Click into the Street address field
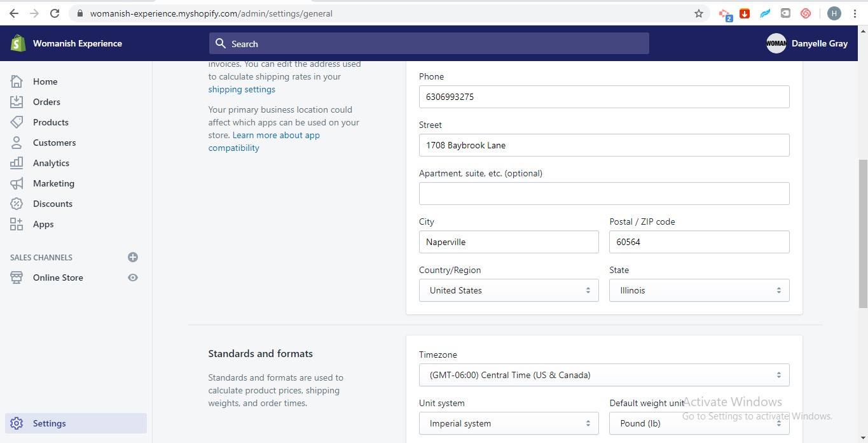The width and height of the screenshot is (868, 443). tap(603, 145)
